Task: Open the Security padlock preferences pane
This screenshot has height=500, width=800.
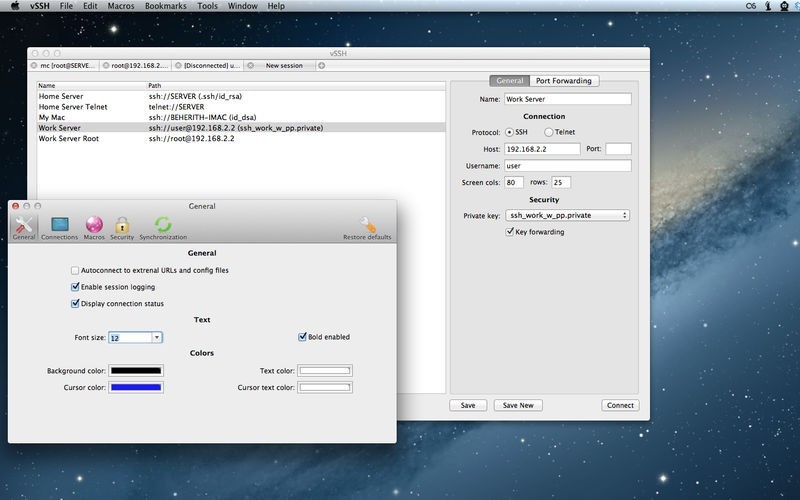Action: (x=122, y=227)
